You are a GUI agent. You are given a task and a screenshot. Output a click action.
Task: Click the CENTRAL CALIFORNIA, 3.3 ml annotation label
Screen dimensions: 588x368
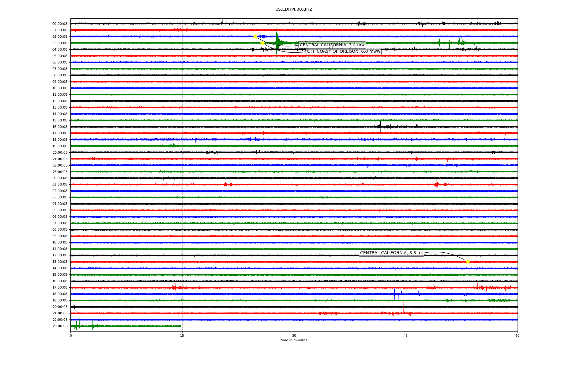coord(391,253)
